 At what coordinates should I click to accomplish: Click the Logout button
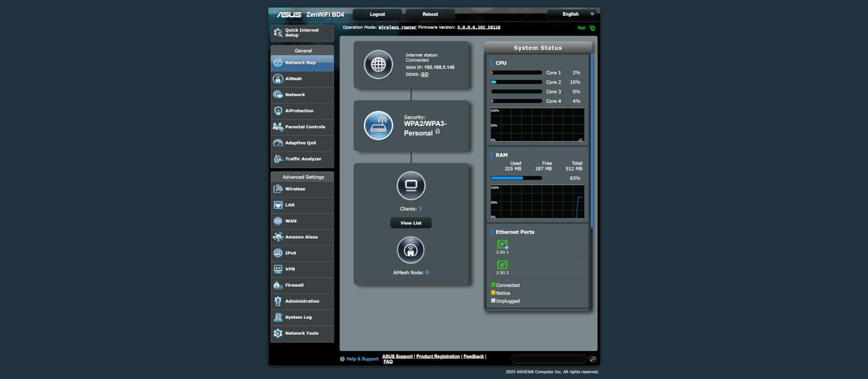(377, 14)
